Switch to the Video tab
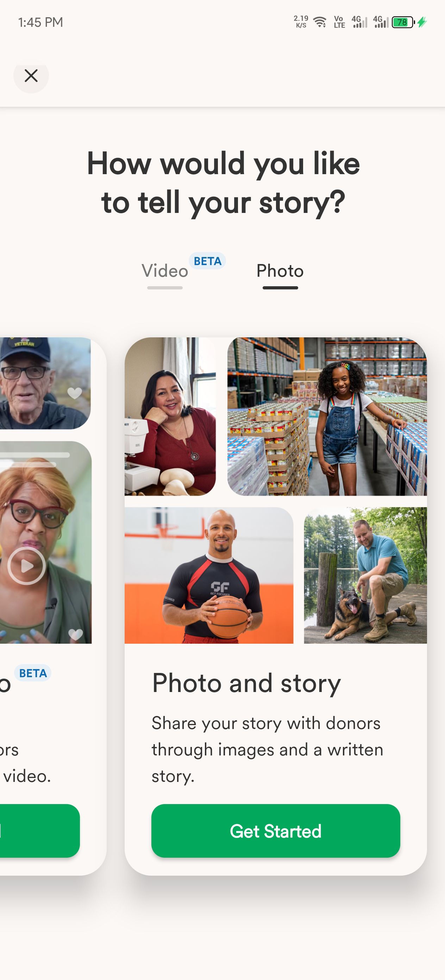Viewport: 445px width, 980px height. point(164,271)
